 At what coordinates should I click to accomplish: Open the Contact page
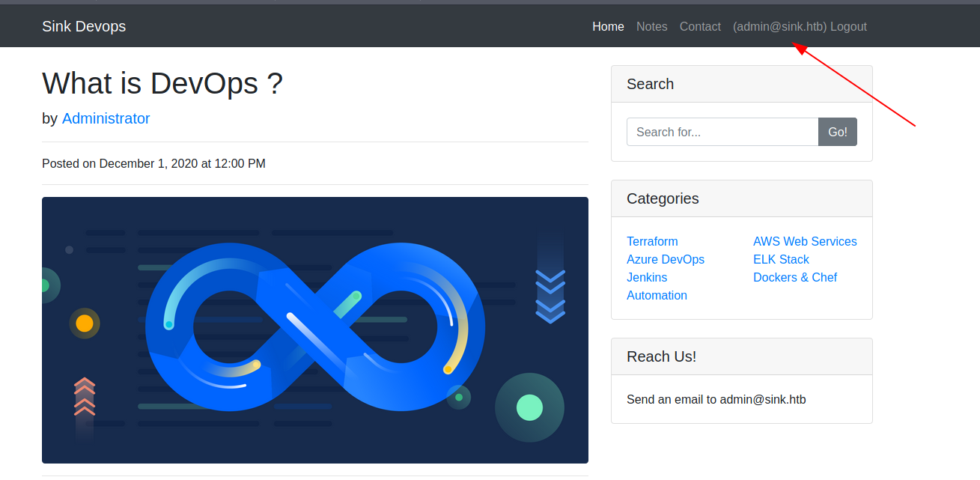[700, 26]
